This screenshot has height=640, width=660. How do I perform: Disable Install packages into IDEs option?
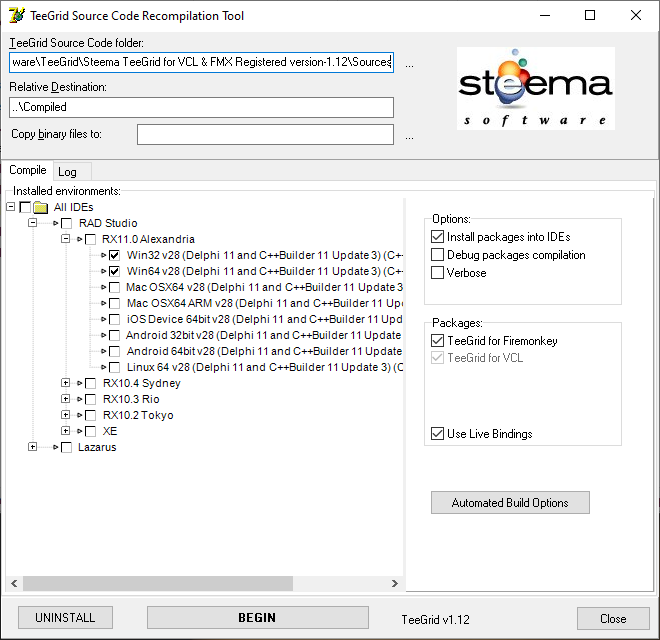point(437,237)
